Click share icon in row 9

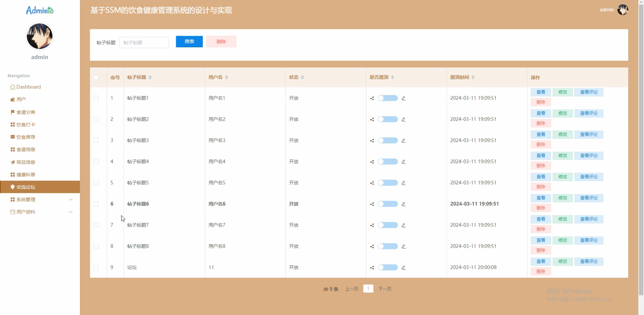372,267
